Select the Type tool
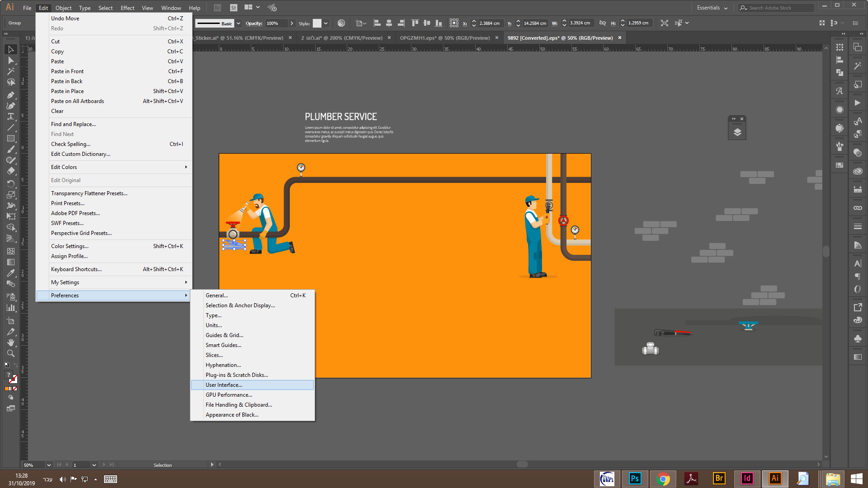 pos(11,117)
